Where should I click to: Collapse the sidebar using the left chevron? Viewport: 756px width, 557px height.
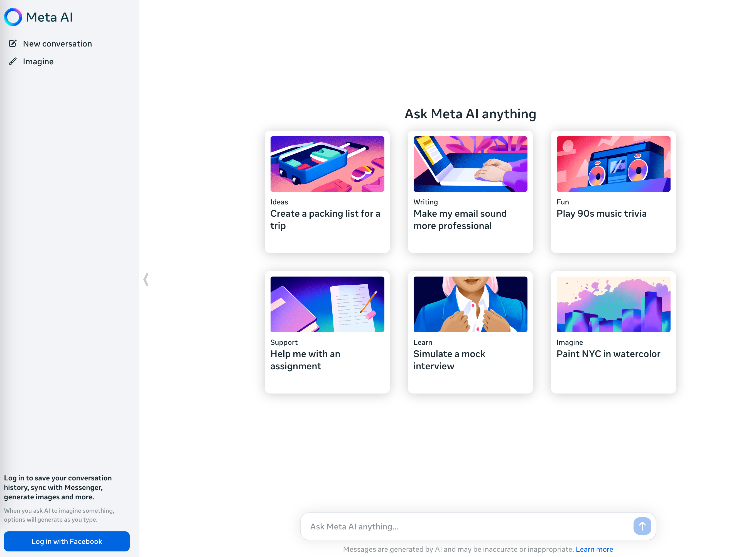coord(146,279)
